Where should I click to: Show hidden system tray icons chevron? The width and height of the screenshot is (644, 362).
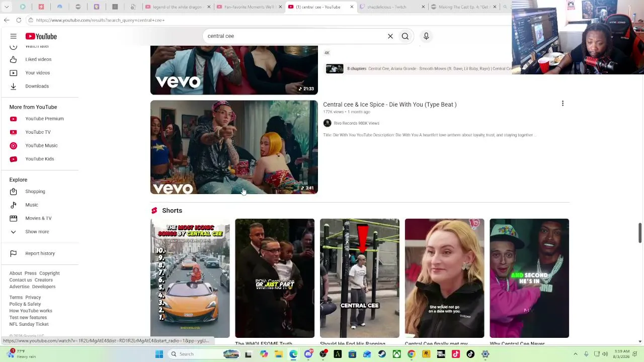576,354
